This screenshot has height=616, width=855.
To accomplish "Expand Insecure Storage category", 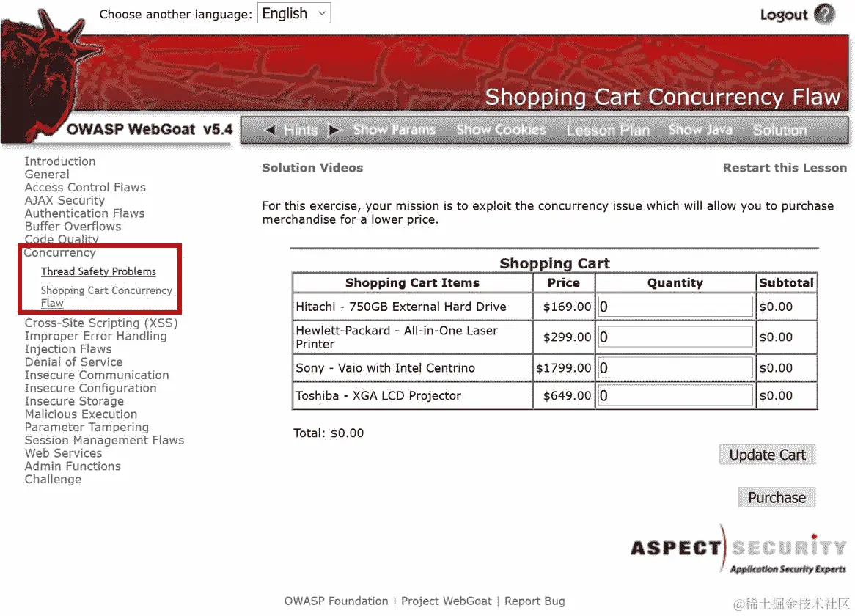I will coord(74,402).
